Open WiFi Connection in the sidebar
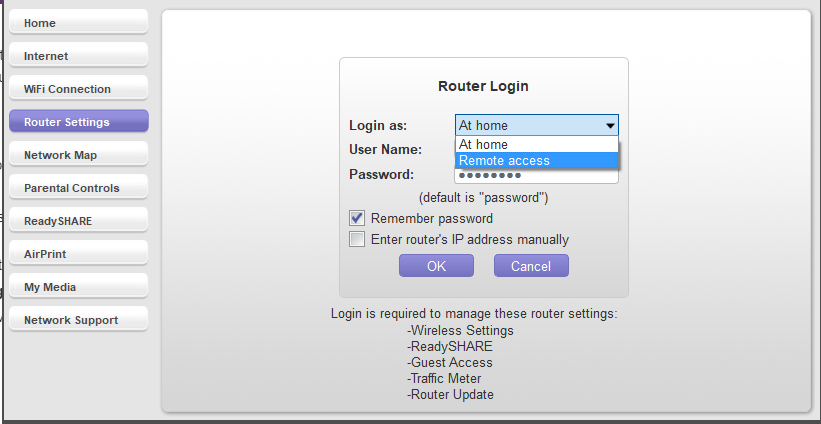 (x=79, y=88)
